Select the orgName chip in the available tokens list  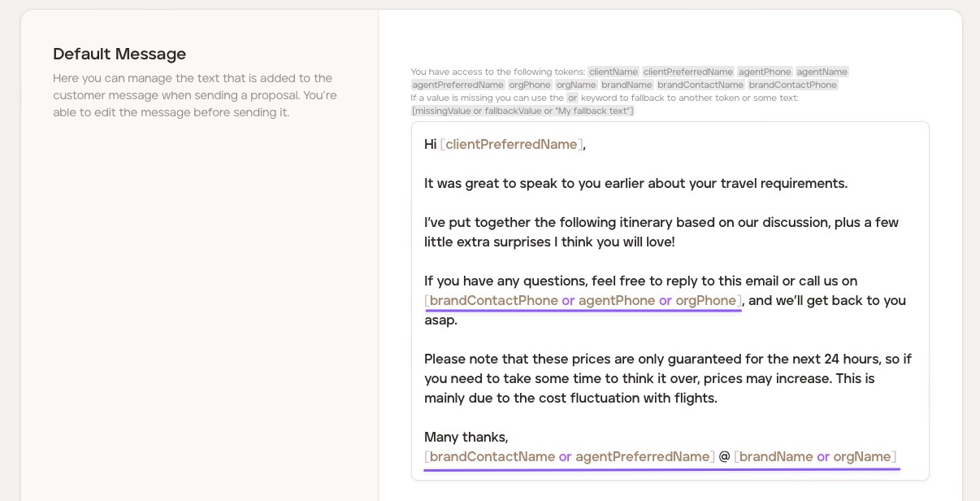[x=576, y=85]
